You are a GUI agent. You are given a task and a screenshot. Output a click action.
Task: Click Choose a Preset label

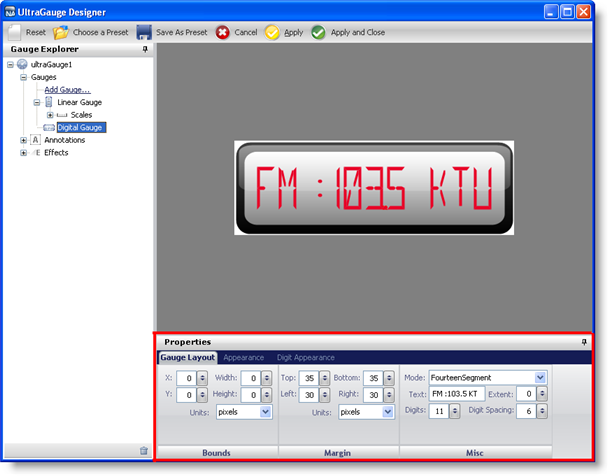[101, 32]
